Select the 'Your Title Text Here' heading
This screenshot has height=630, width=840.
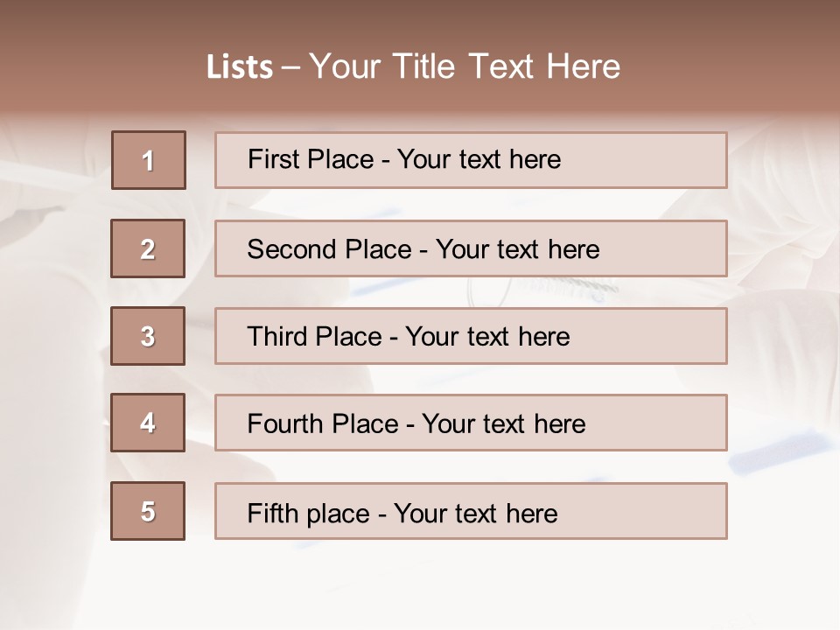(465, 67)
